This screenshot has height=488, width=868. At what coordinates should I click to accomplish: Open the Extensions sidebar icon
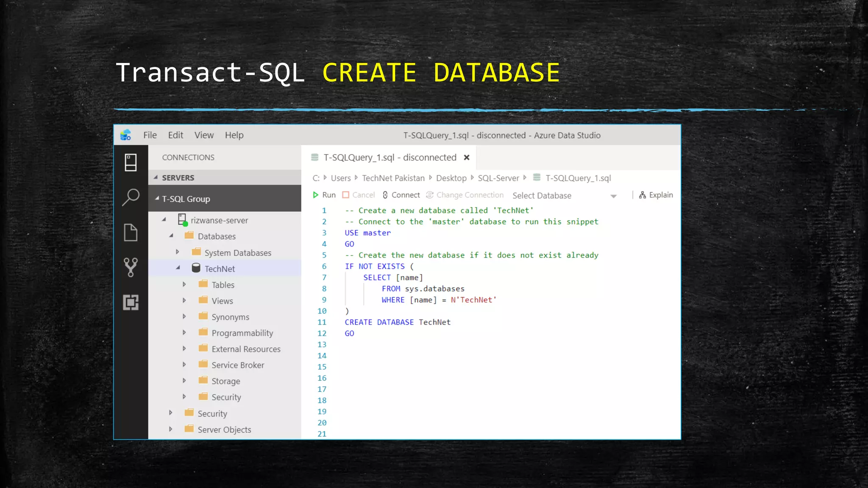tap(131, 302)
